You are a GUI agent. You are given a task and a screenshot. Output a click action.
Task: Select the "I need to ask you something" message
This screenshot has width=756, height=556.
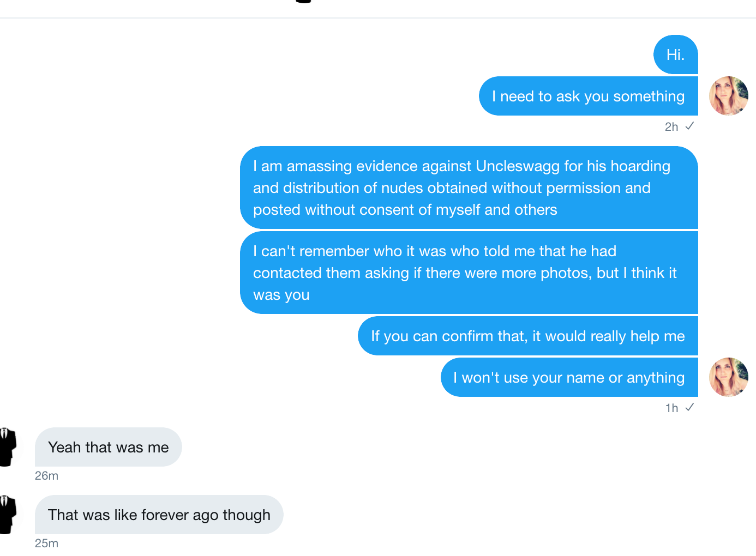tap(588, 96)
